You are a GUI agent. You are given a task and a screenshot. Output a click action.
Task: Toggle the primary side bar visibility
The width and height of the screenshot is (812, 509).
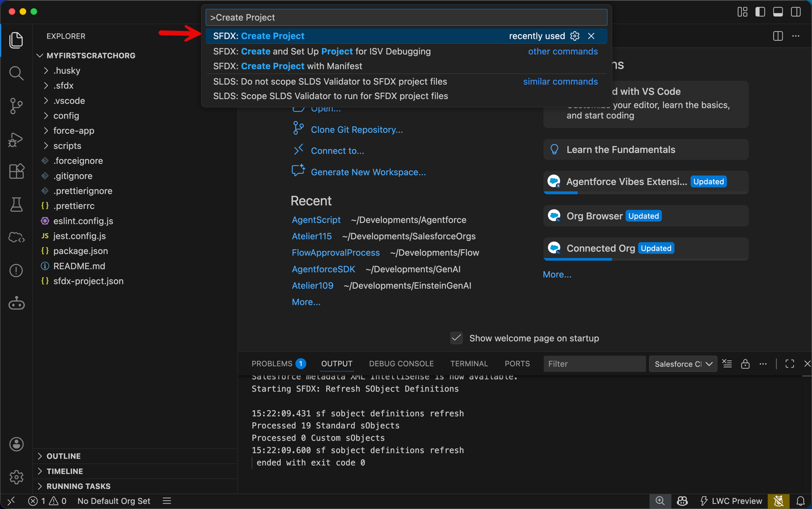click(x=760, y=11)
